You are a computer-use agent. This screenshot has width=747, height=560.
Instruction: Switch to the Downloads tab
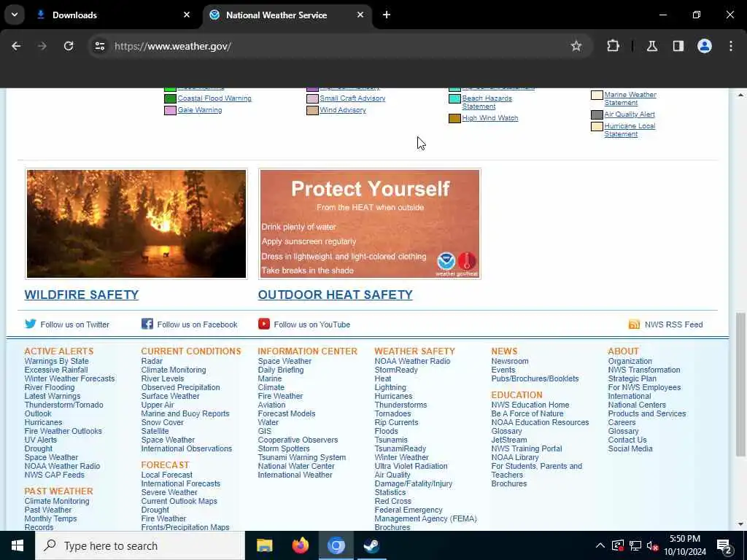click(x=113, y=15)
